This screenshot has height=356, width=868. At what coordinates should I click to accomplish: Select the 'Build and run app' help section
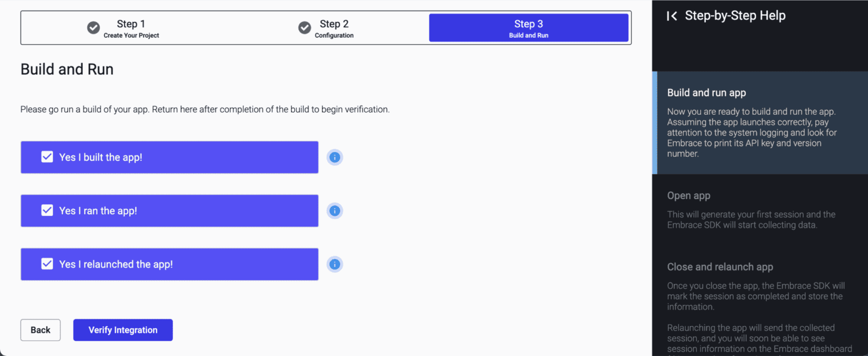tap(706, 93)
